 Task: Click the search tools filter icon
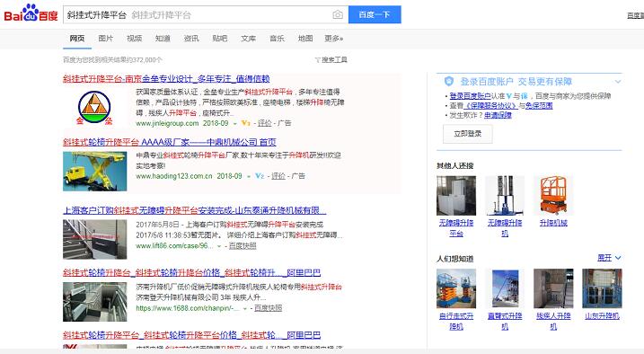317,60
